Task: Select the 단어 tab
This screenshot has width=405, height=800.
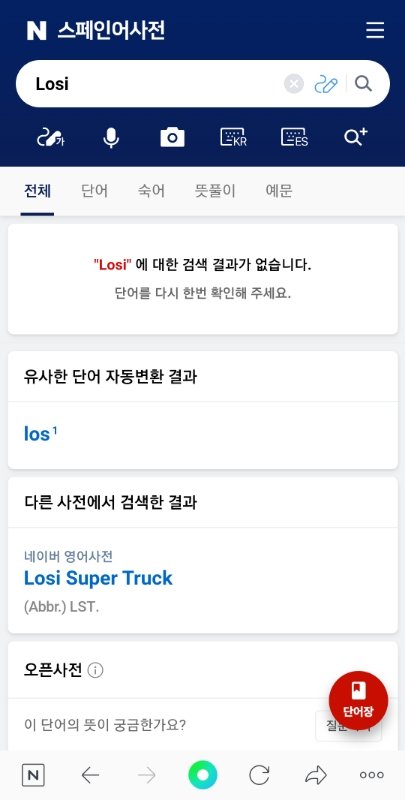Action: pos(94,191)
